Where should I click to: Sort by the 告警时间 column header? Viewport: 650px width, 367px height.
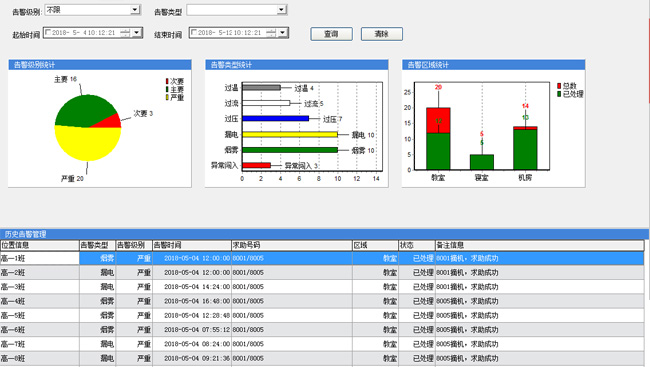click(192, 245)
